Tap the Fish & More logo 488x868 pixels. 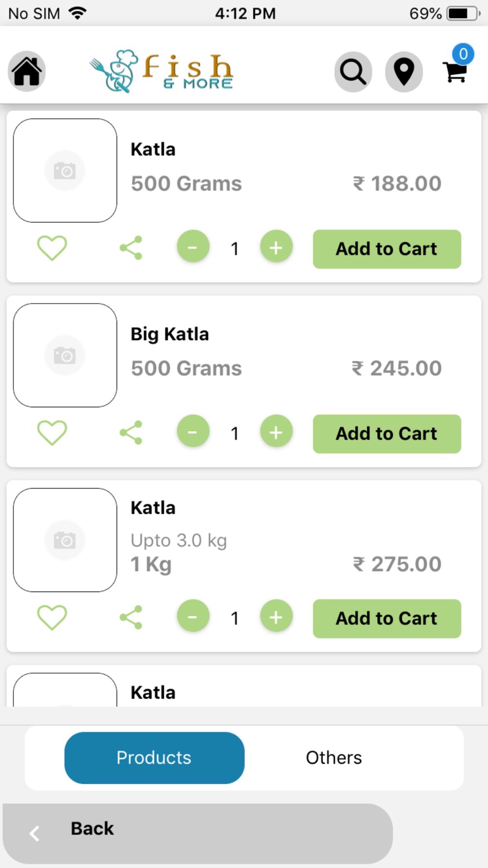161,71
